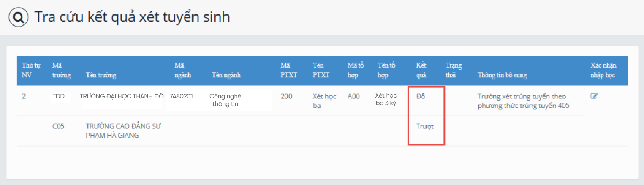Click the 'Tên PTXT' column header

tap(321, 71)
